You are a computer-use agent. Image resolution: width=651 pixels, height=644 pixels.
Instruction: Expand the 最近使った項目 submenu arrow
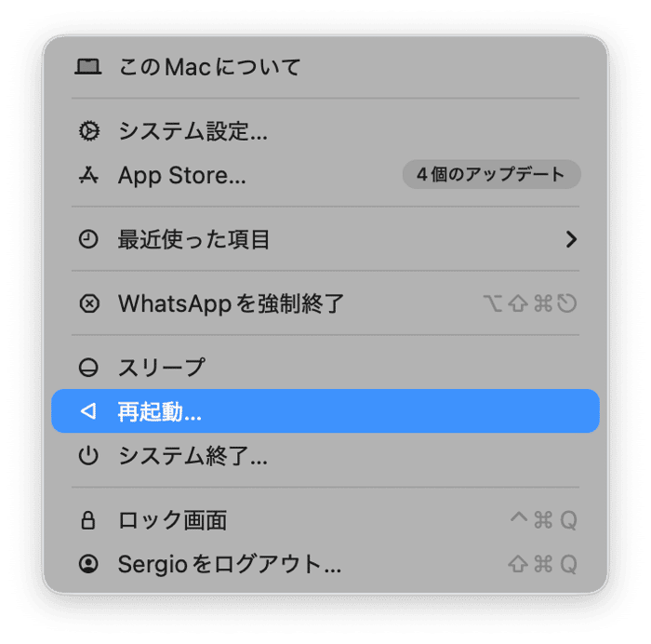point(571,239)
